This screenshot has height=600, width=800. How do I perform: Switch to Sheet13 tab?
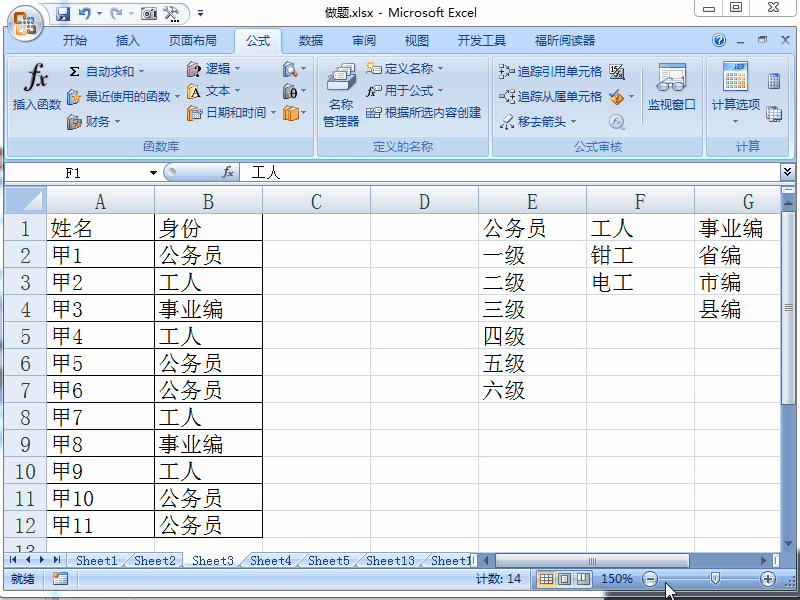point(390,560)
